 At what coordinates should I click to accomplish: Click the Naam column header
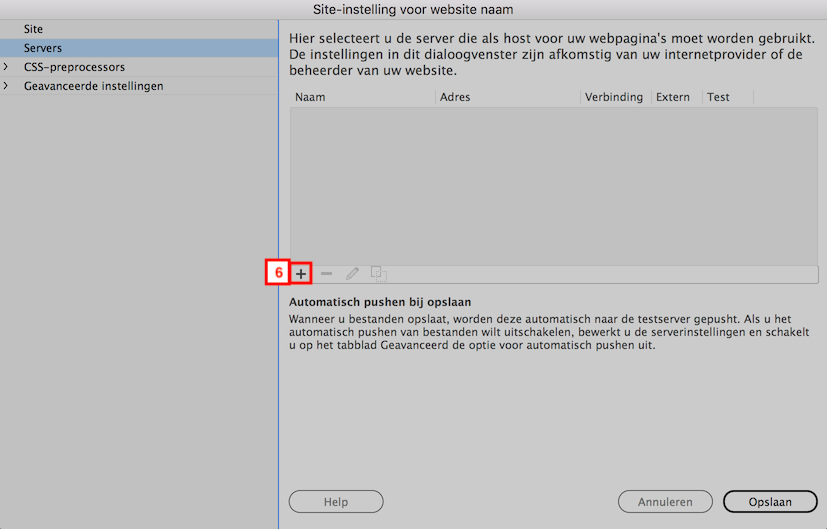310,97
